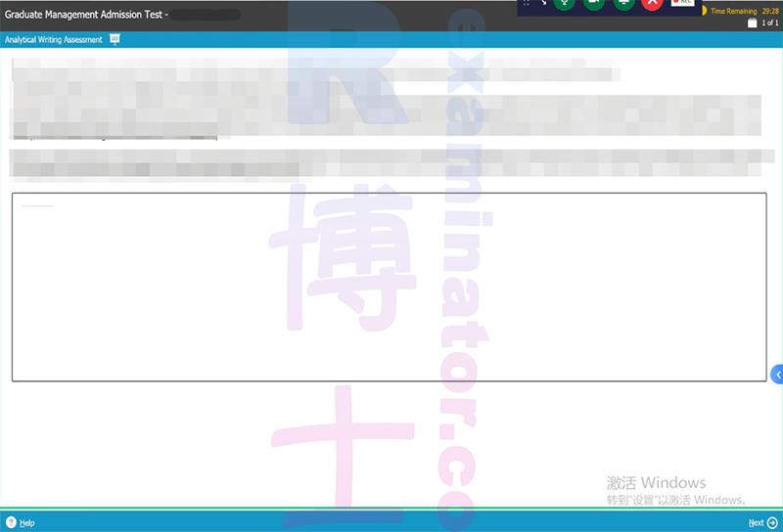Image resolution: width=783 pixels, height=532 pixels.
Task: Toggle the green screen share button
Action: 623,3
